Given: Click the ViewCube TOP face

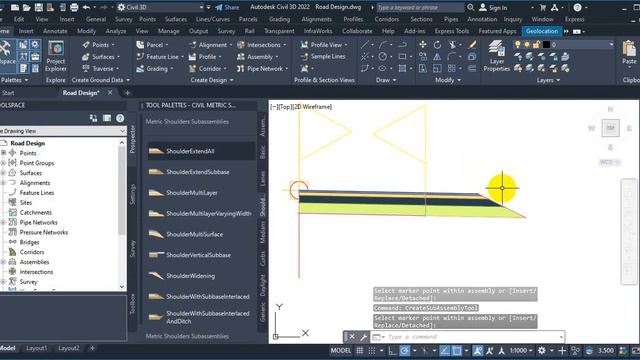Looking at the screenshot, I should click(610, 128).
